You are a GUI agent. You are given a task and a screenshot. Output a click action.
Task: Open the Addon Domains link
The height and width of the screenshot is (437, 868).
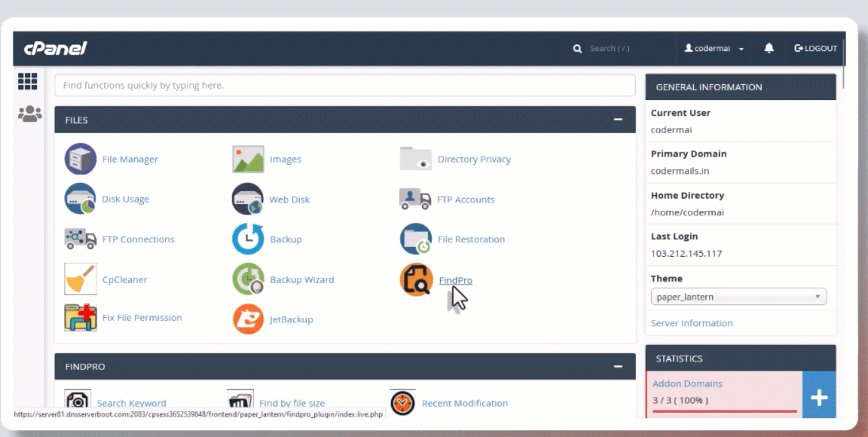687,383
